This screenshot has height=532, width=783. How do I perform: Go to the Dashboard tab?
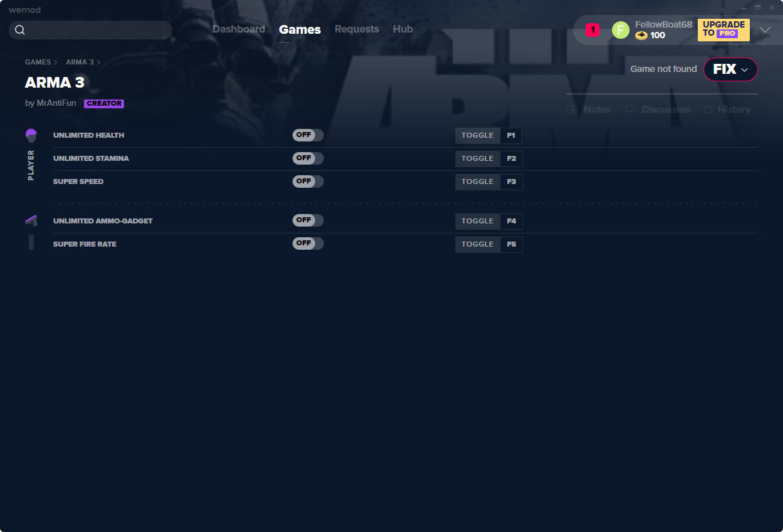click(239, 29)
